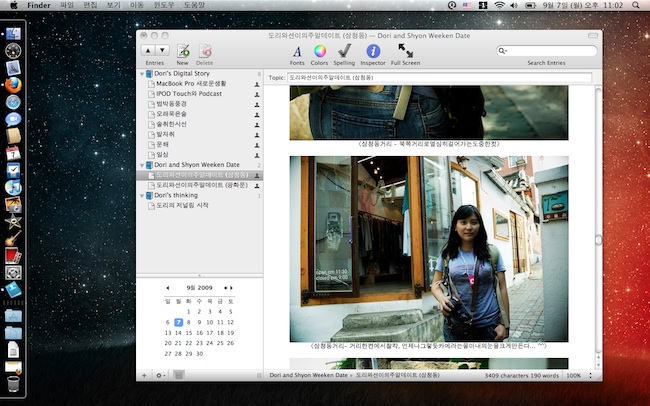
Task: Show the previous month in the calendar
Action: 167,288
